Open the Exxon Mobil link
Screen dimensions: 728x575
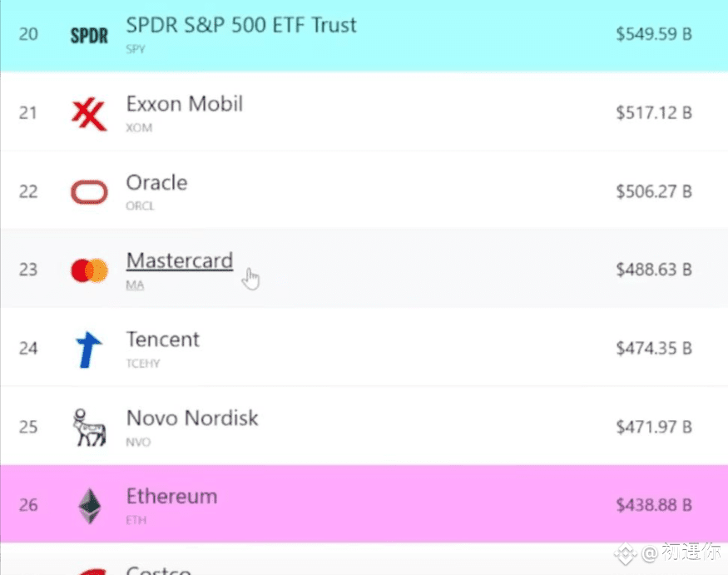click(x=184, y=104)
